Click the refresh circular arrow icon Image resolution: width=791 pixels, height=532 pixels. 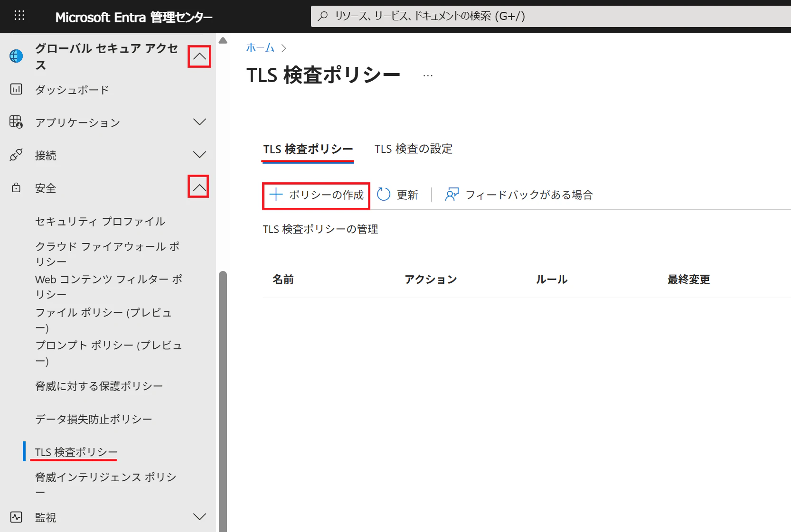pos(384,194)
